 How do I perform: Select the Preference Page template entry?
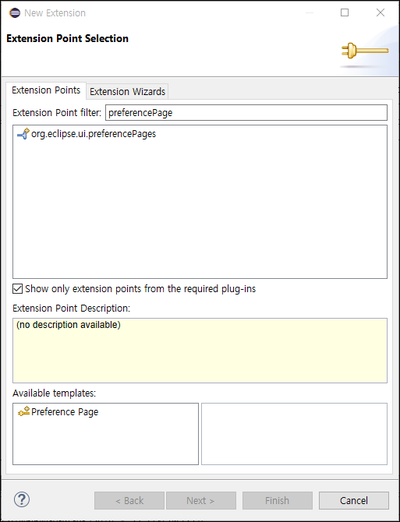65,412
